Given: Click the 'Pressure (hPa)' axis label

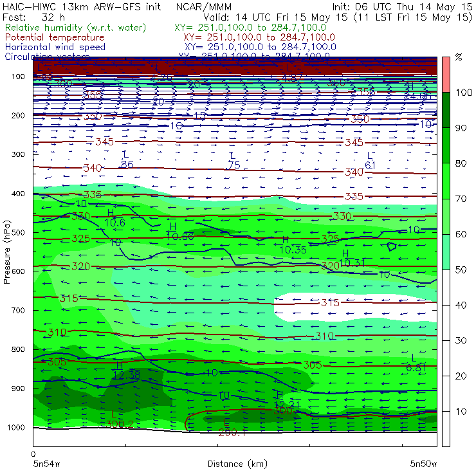Looking at the screenshot, I should 7,252.
